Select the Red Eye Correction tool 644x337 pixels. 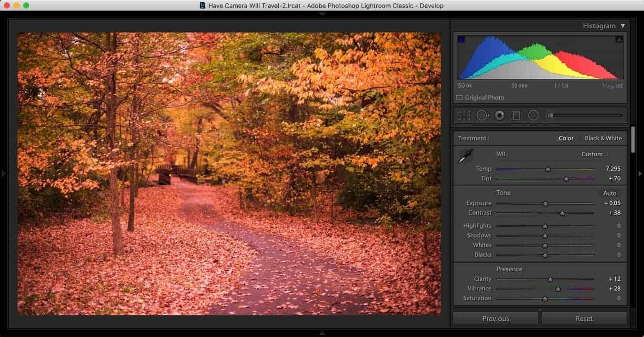click(x=499, y=115)
